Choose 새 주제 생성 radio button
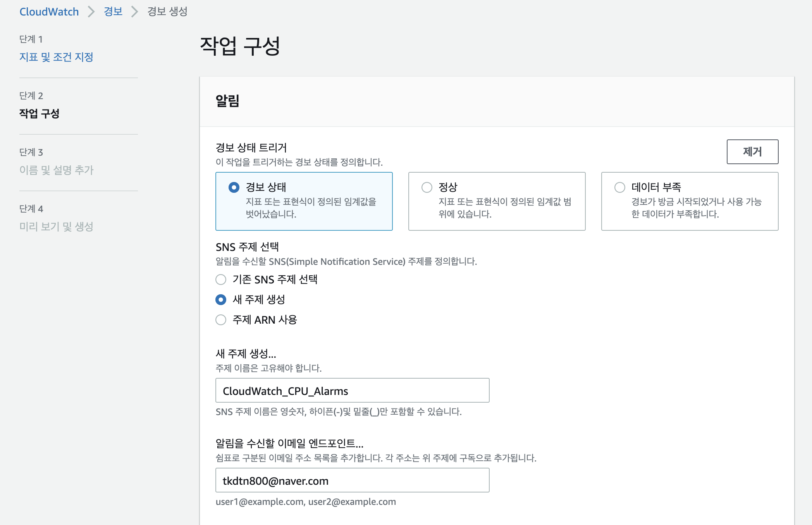Viewport: 812px width, 525px height. click(x=221, y=300)
